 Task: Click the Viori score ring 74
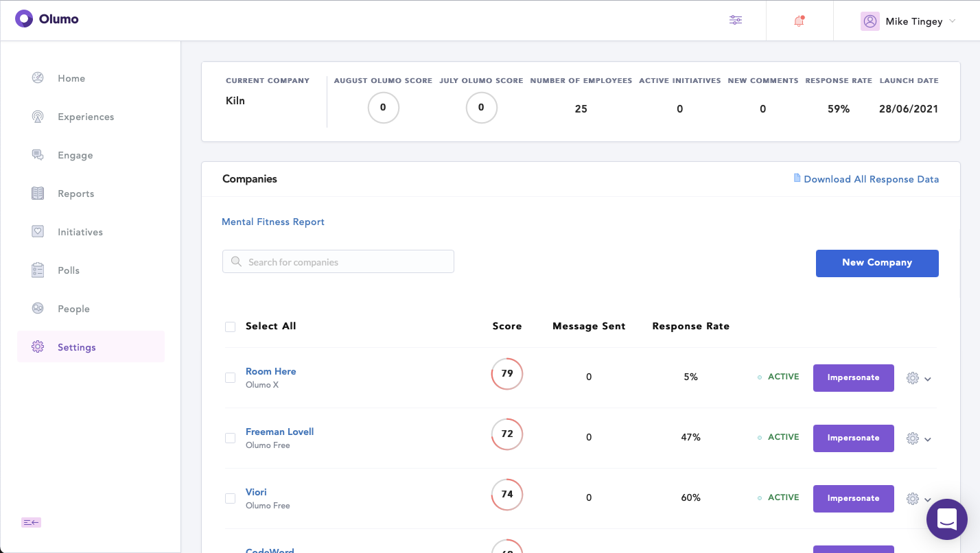(x=507, y=495)
